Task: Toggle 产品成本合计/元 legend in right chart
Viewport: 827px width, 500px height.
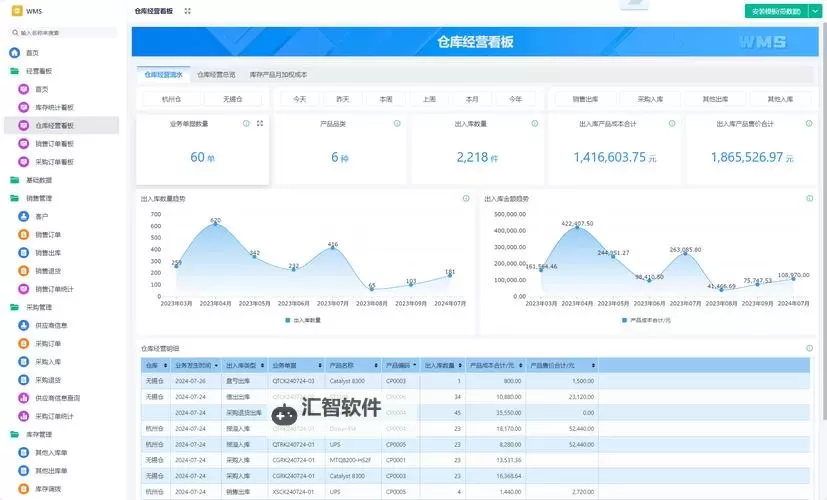Action: coord(646,320)
